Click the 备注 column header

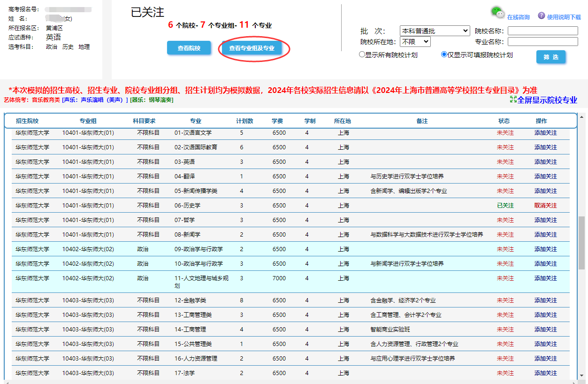(x=422, y=121)
